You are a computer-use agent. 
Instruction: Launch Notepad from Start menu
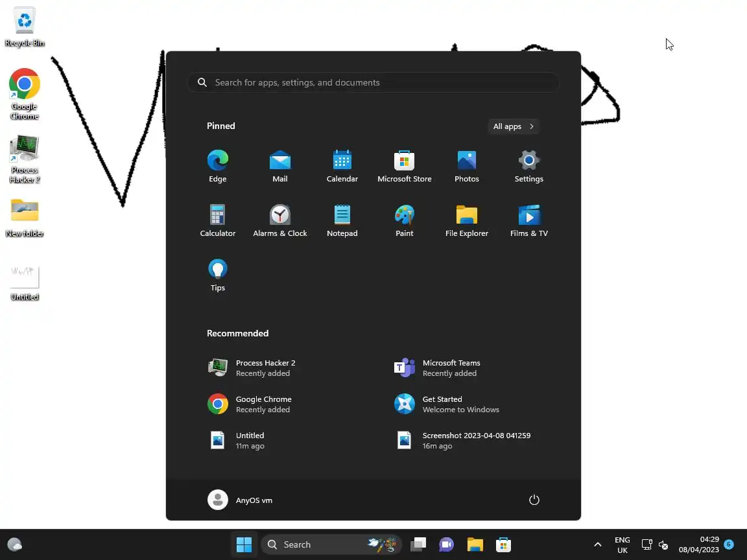coord(342,220)
